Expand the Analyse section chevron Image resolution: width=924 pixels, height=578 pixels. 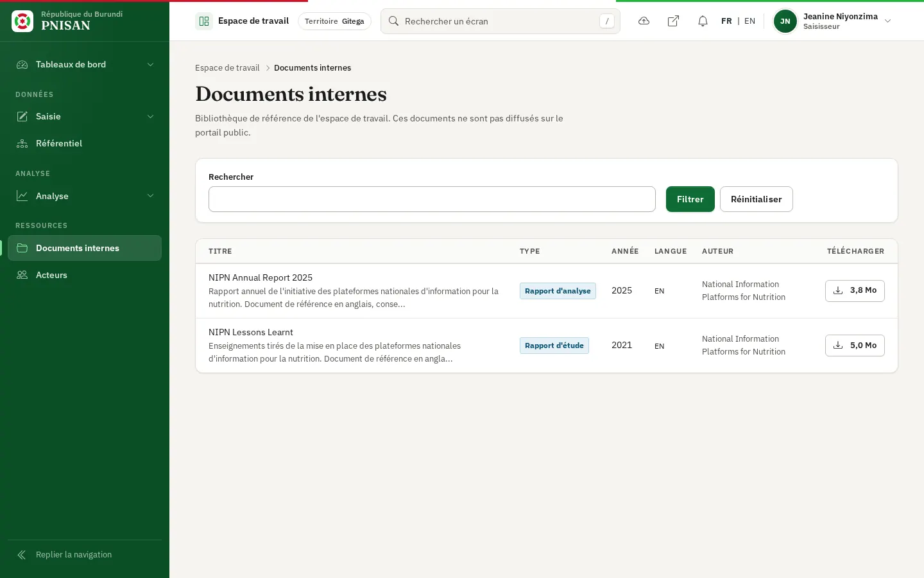(x=150, y=196)
